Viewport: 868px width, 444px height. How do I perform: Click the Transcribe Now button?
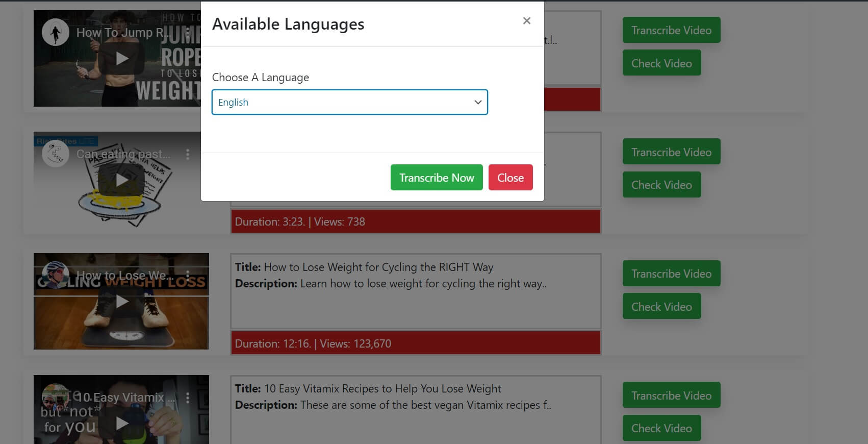click(x=437, y=178)
